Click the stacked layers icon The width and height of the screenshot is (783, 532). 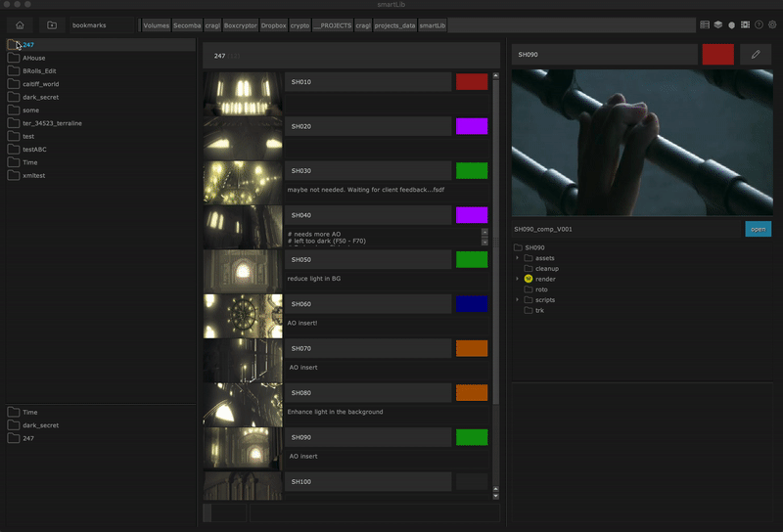pos(717,24)
